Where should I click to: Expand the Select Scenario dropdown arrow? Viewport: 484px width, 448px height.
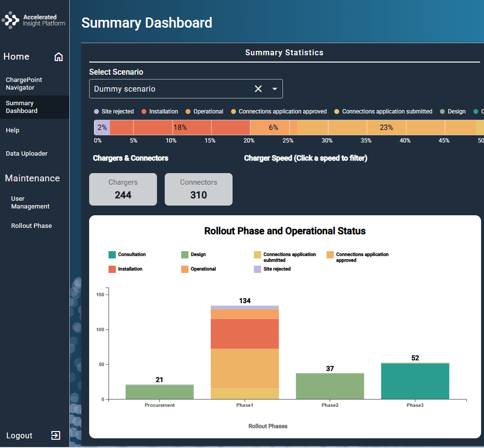(275, 89)
